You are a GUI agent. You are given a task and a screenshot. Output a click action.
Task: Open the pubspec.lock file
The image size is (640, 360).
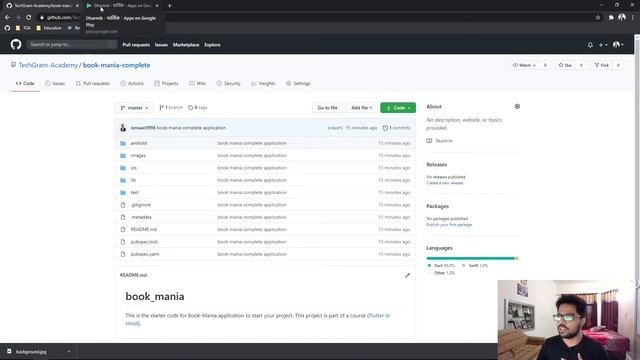[x=144, y=242]
